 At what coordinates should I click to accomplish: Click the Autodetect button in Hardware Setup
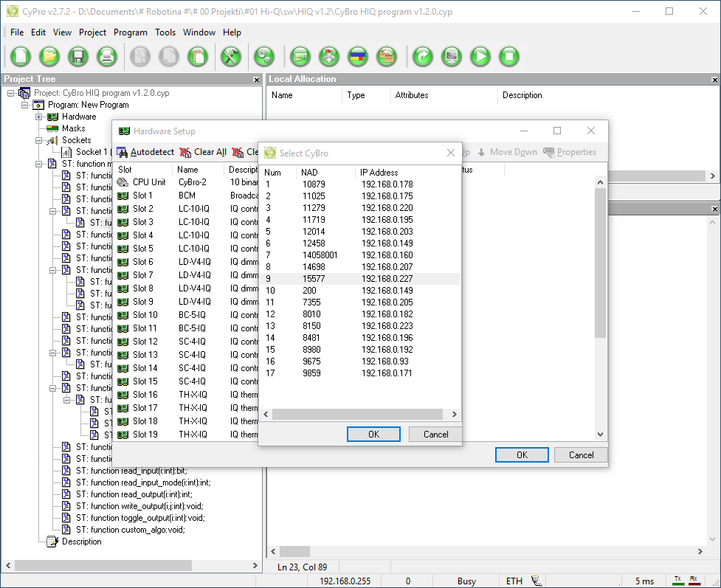point(145,152)
